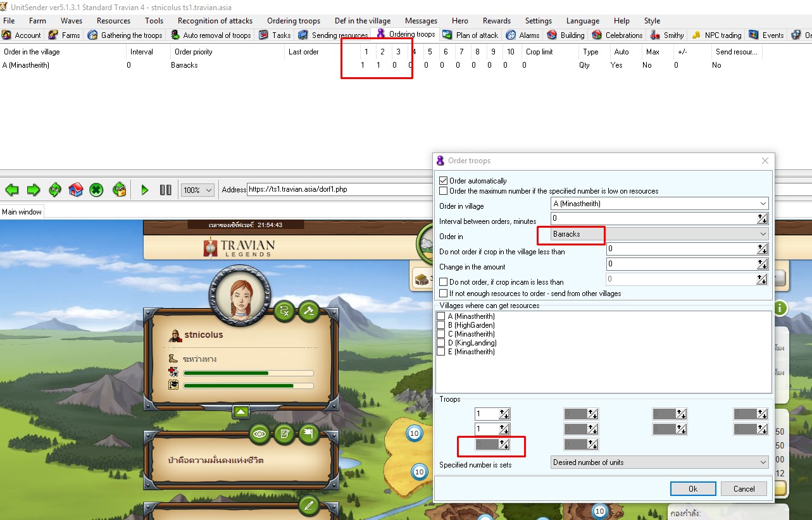Click the Interval between orders stepper
The width and height of the screenshot is (812, 520).
[763, 219]
